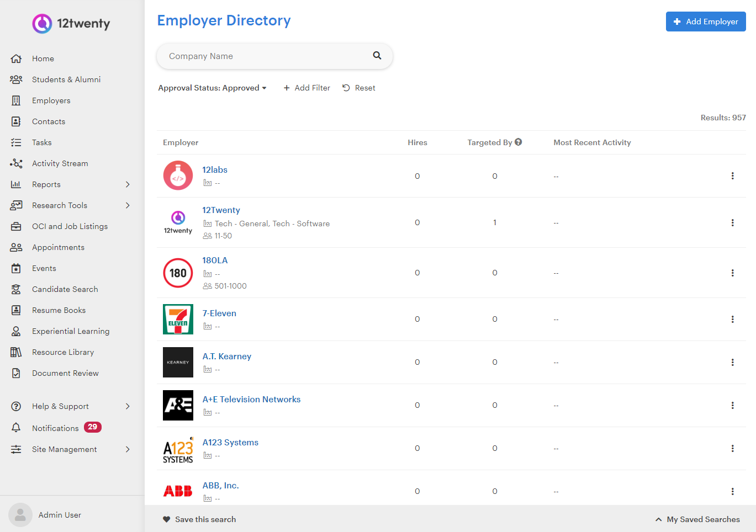Open the more options menu for A.T. Kearney
Image resolution: width=756 pixels, height=532 pixels.
pos(733,362)
